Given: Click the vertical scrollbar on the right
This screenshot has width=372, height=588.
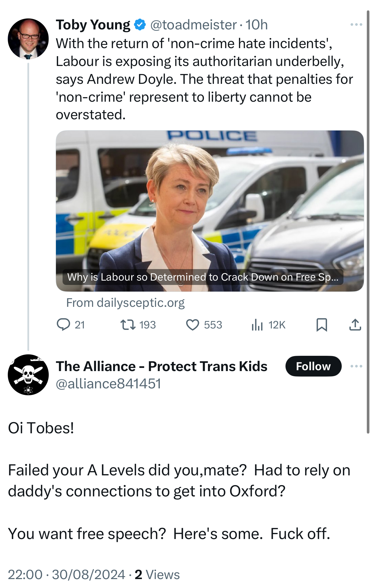Looking at the screenshot, I should [368, 222].
